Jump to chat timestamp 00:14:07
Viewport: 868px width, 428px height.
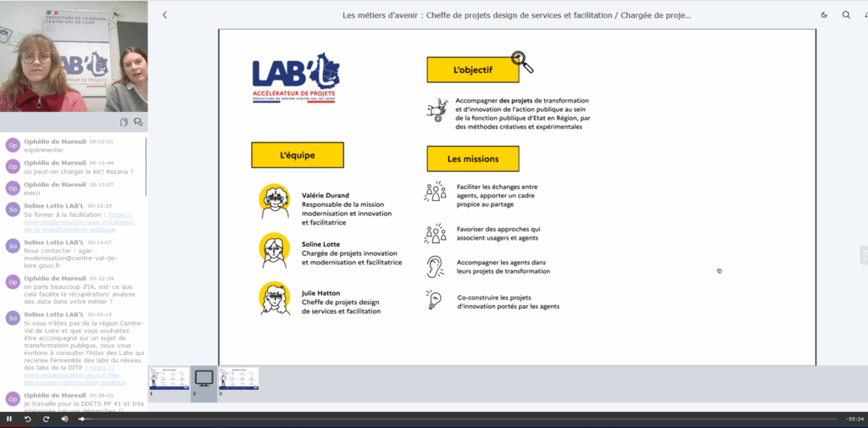pos(100,242)
